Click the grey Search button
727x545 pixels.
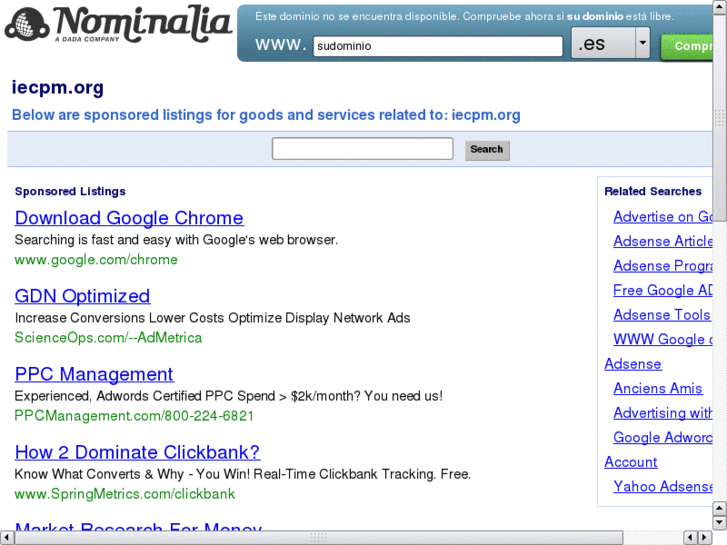point(487,150)
